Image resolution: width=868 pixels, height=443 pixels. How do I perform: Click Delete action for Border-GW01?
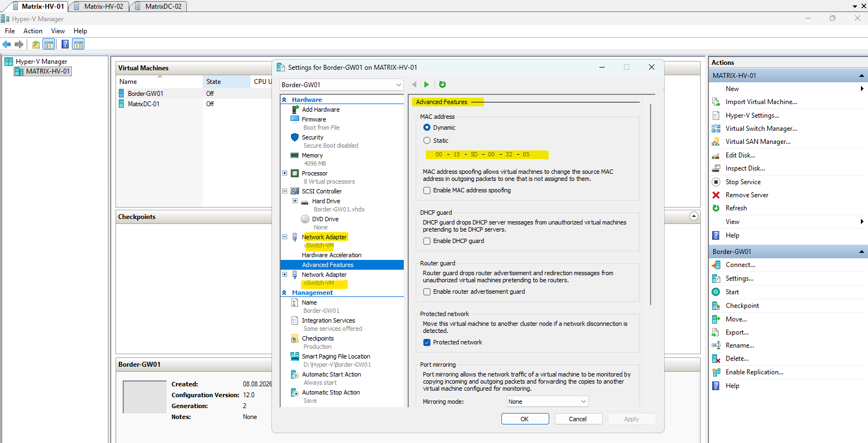pyautogui.click(x=737, y=359)
